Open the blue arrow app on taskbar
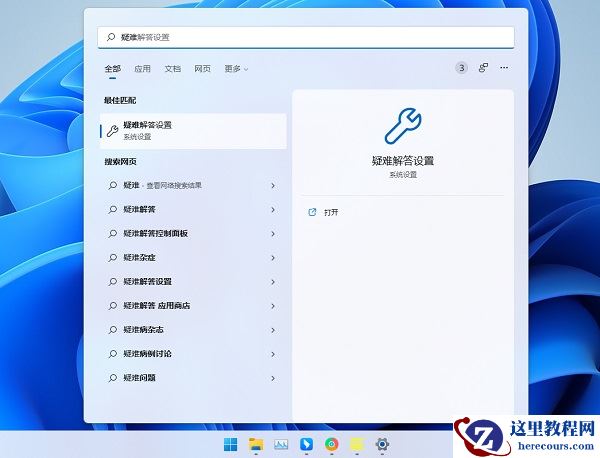Screen dimensions: 600x458 [306, 444]
